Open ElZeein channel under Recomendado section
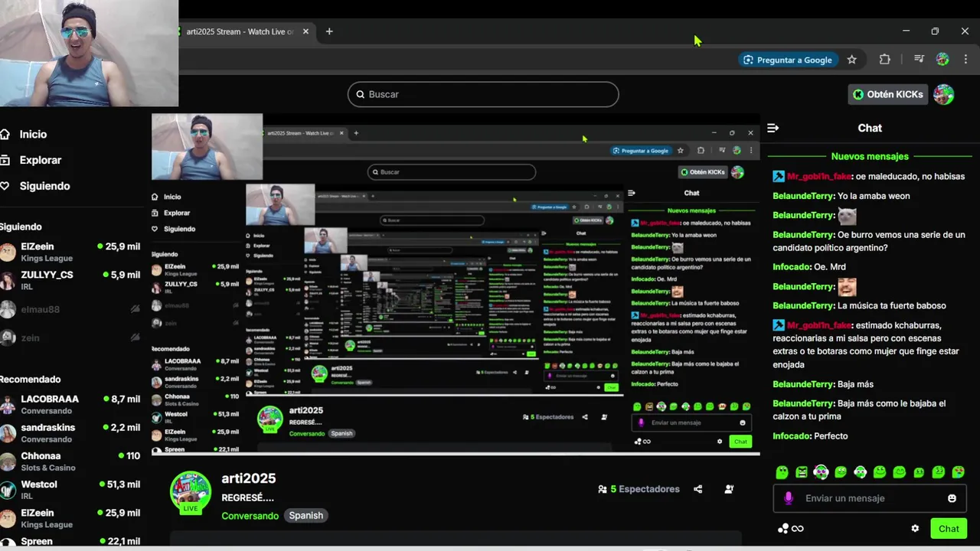This screenshot has width=980, height=551. pos(70,518)
